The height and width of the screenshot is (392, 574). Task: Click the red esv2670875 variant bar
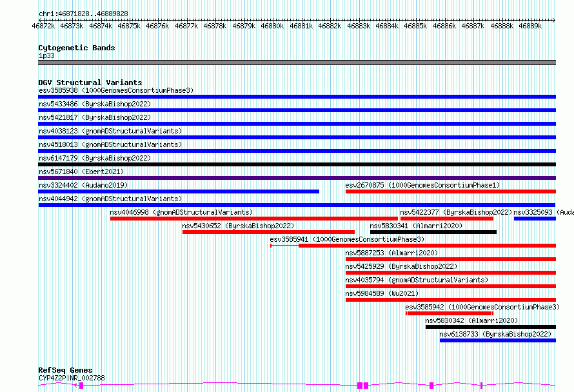click(451, 191)
